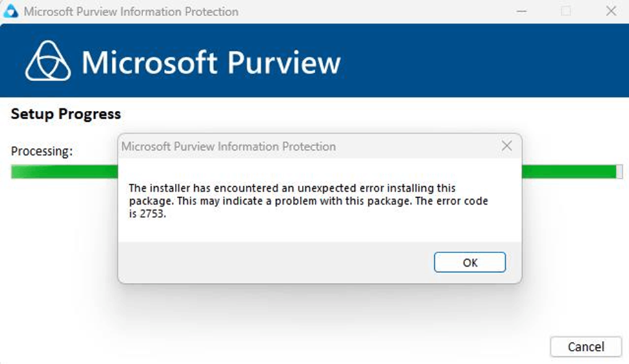This screenshot has height=364, width=629.
Task: Click the blue banner's empty right area
Action: coord(484,61)
